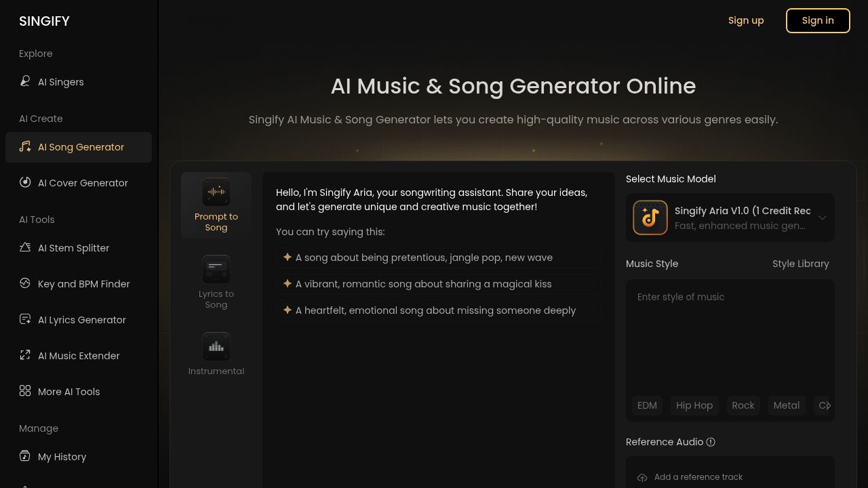
Task: Click the Sign in button
Action: pyautogui.click(x=818, y=20)
